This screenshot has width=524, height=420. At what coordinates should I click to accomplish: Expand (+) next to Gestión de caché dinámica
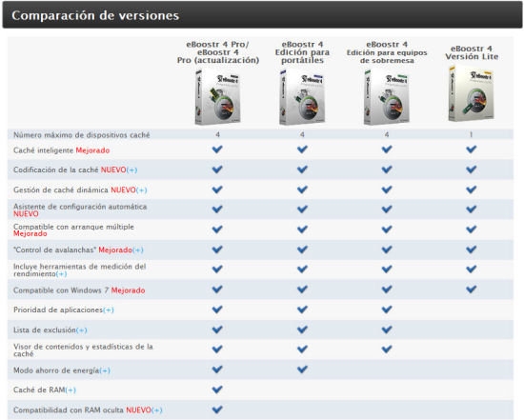click(142, 190)
